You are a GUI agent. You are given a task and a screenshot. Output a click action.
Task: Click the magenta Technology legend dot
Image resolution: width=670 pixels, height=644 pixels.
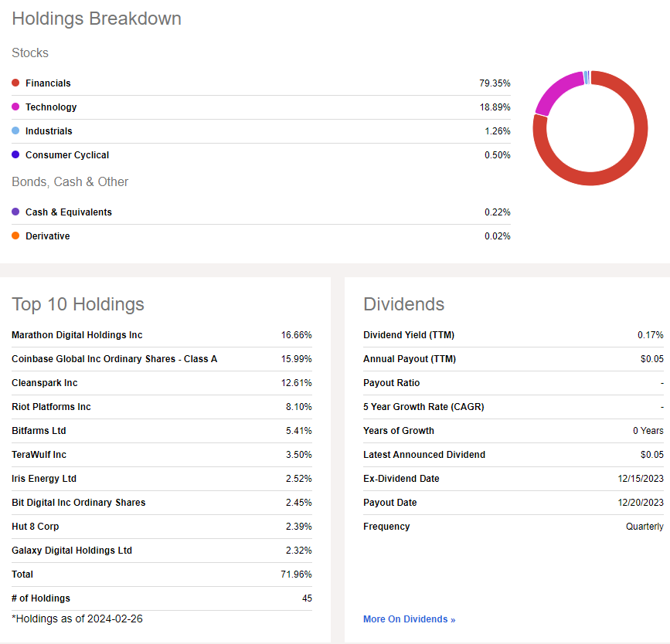pyautogui.click(x=15, y=107)
